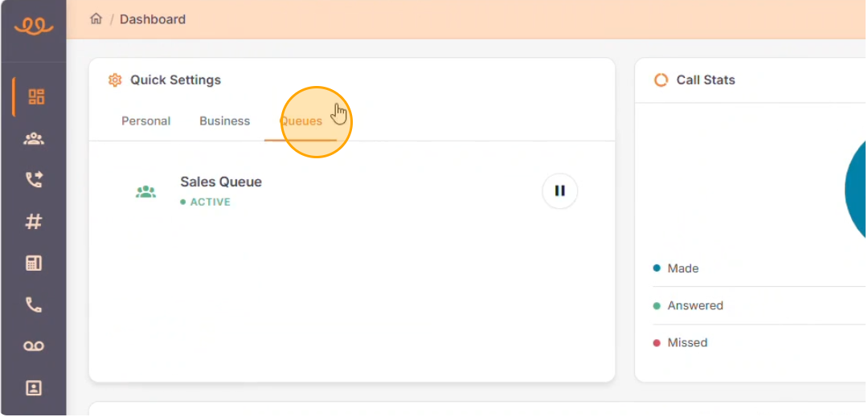
Task: Click the orange logo at top left
Action: click(x=34, y=26)
